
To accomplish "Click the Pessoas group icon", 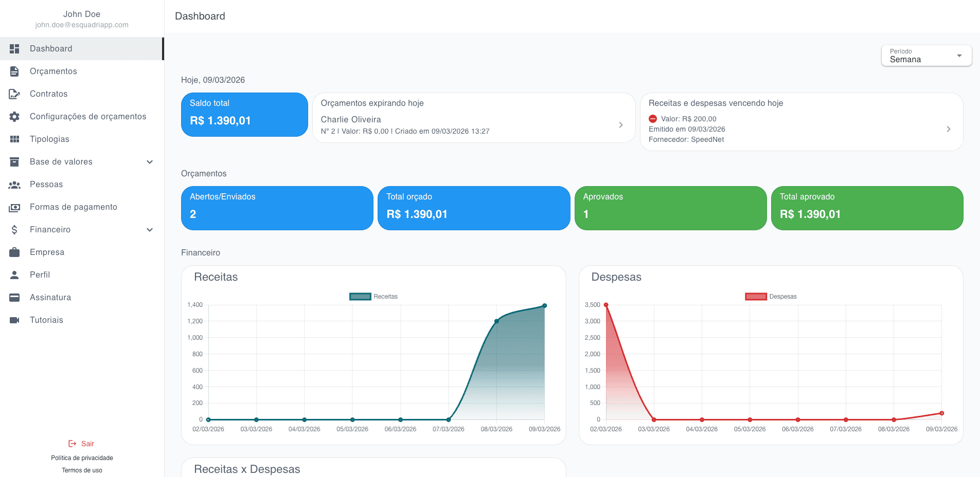I will pyautogui.click(x=14, y=185).
